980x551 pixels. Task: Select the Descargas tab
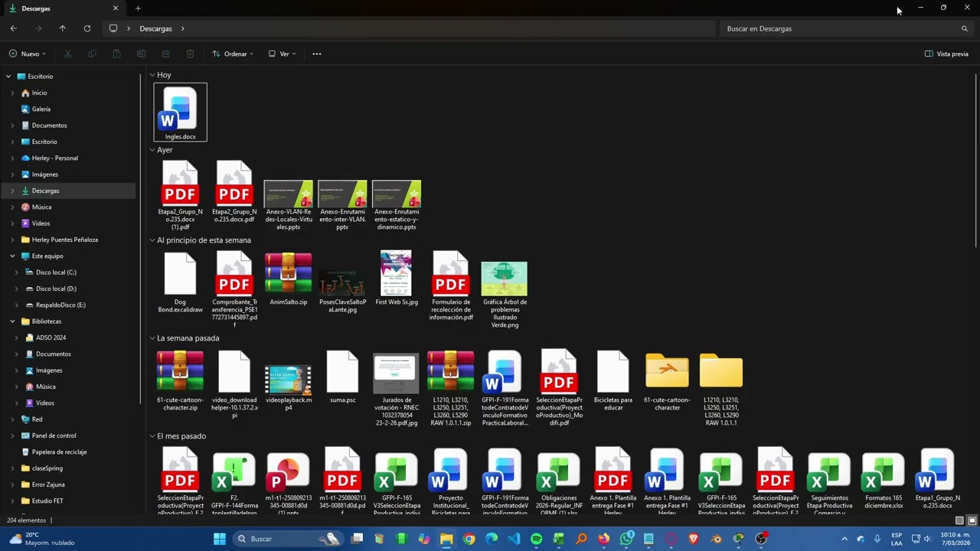point(64,8)
